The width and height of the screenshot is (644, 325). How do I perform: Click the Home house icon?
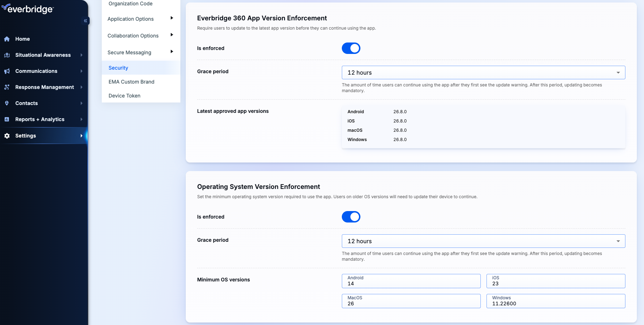[7, 39]
